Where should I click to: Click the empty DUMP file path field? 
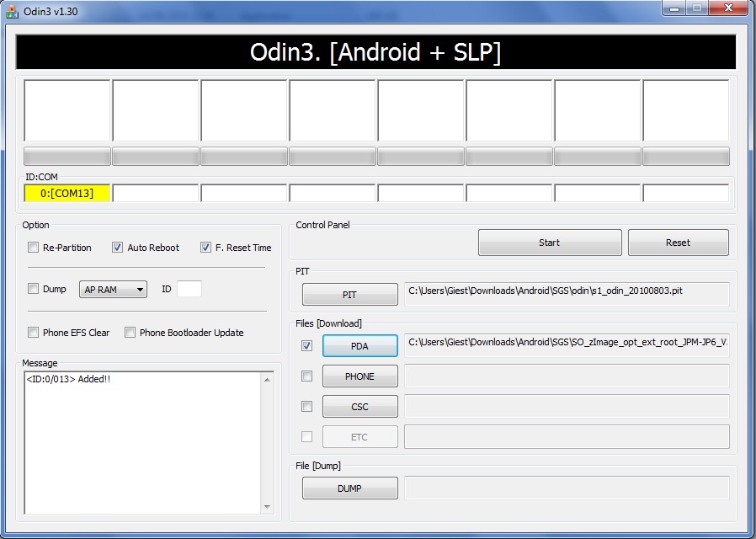[567, 488]
